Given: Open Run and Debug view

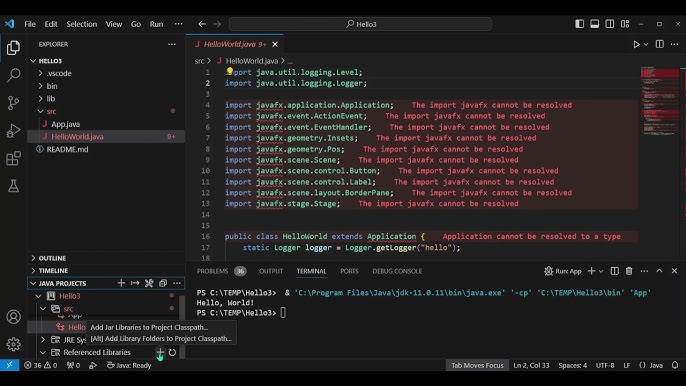Looking at the screenshot, I should click(x=14, y=130).
